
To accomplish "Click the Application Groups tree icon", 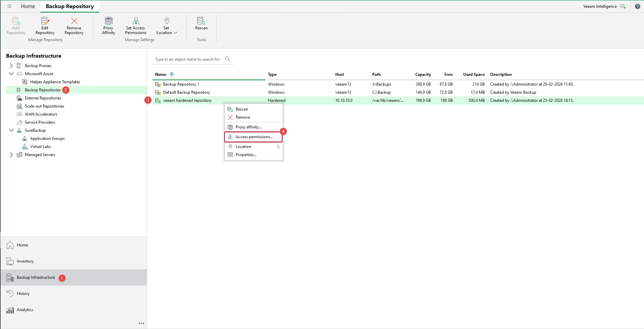I will pos(25,139).
